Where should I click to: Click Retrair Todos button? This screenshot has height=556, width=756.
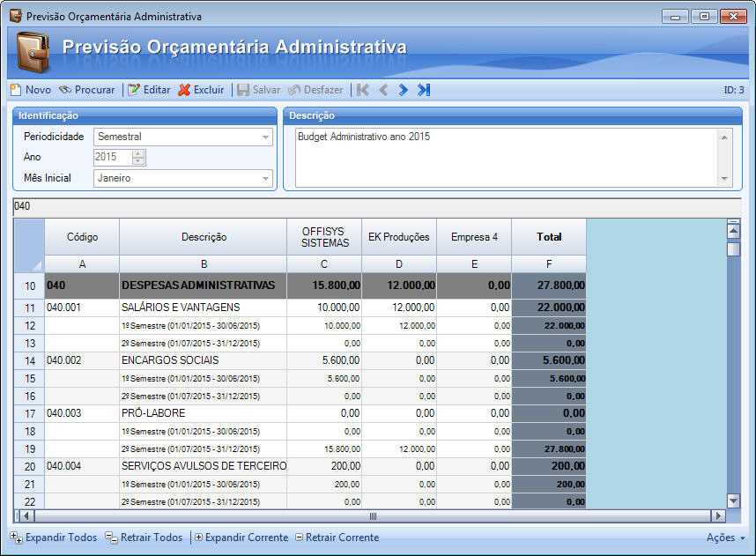point(145,537)
